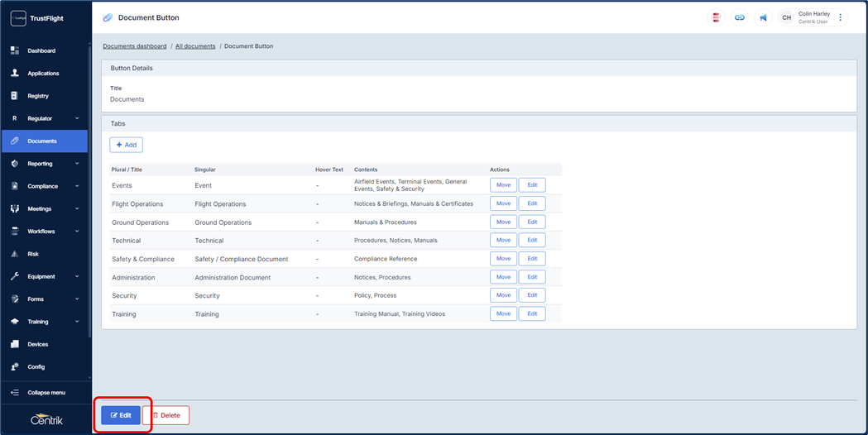This screenshot has height=435, width=868.
Task: Follow the All documents breadcrumb link
Action: tap(195, 46)
